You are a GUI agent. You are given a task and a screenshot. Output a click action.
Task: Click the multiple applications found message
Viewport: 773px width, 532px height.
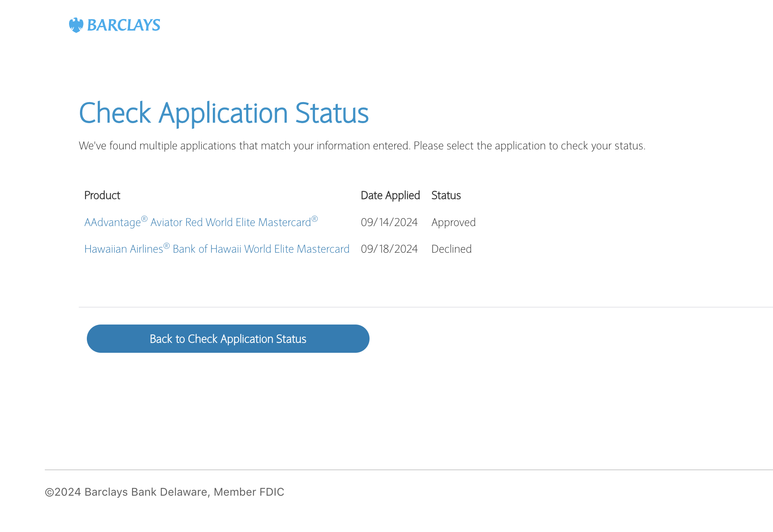(362, 146)
